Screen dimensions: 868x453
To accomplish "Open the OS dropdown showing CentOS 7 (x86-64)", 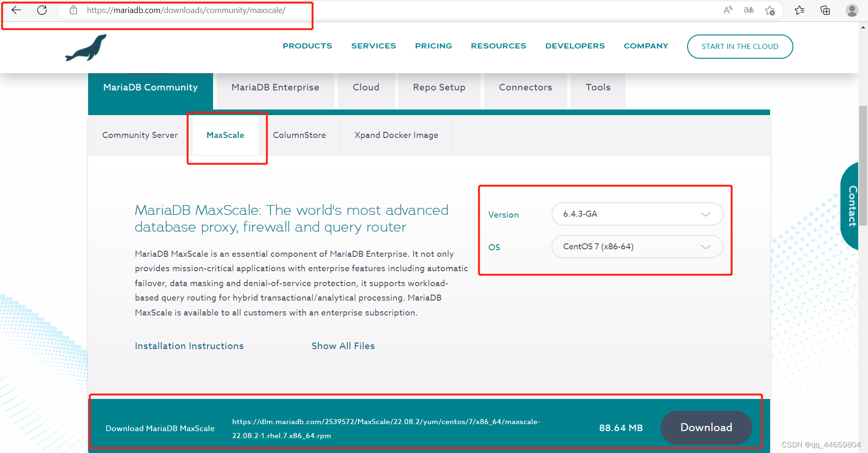I will click(x=637, y=247).
